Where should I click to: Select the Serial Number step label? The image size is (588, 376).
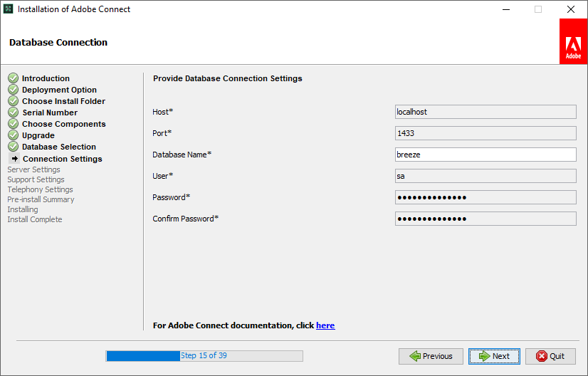click(x=50, y=113)
